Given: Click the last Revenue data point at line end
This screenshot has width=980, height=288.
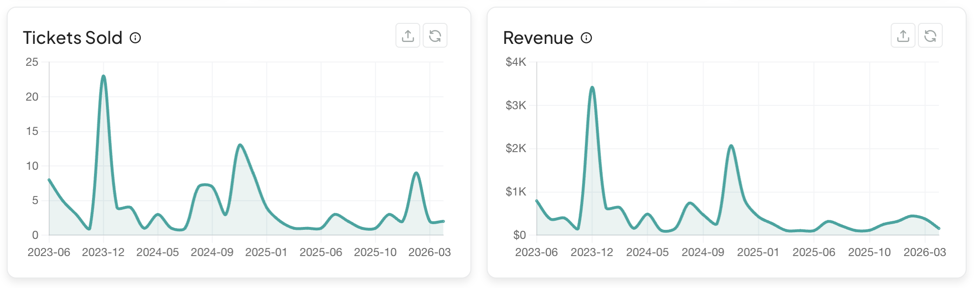Looking at the screenshot, I should coord(938,228).
